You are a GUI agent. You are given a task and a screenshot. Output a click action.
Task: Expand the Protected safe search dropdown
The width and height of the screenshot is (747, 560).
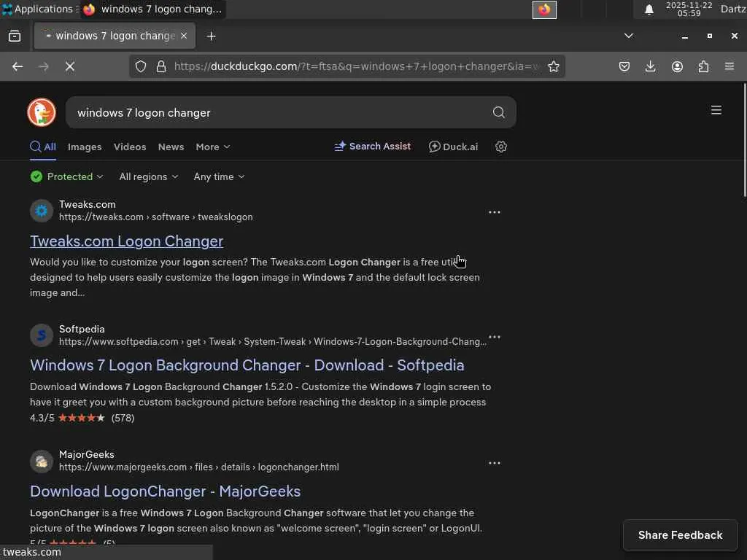click(x=66, y=176)
